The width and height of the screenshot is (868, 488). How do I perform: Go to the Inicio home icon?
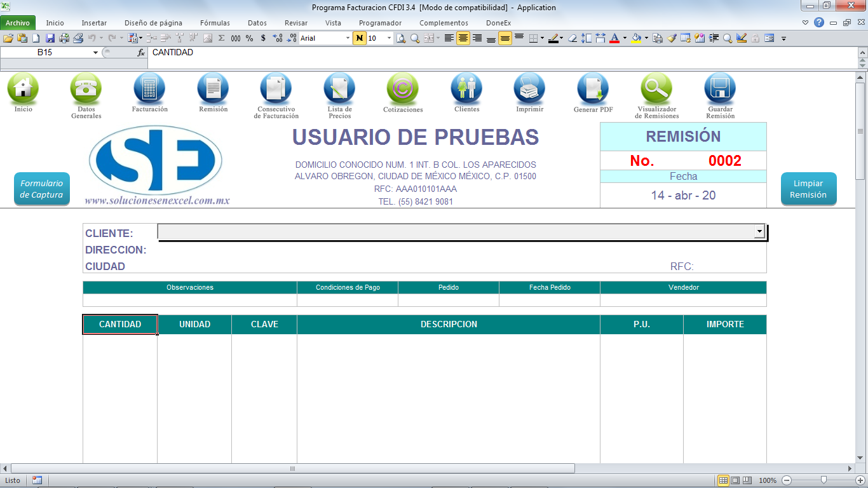pos(23,88)
